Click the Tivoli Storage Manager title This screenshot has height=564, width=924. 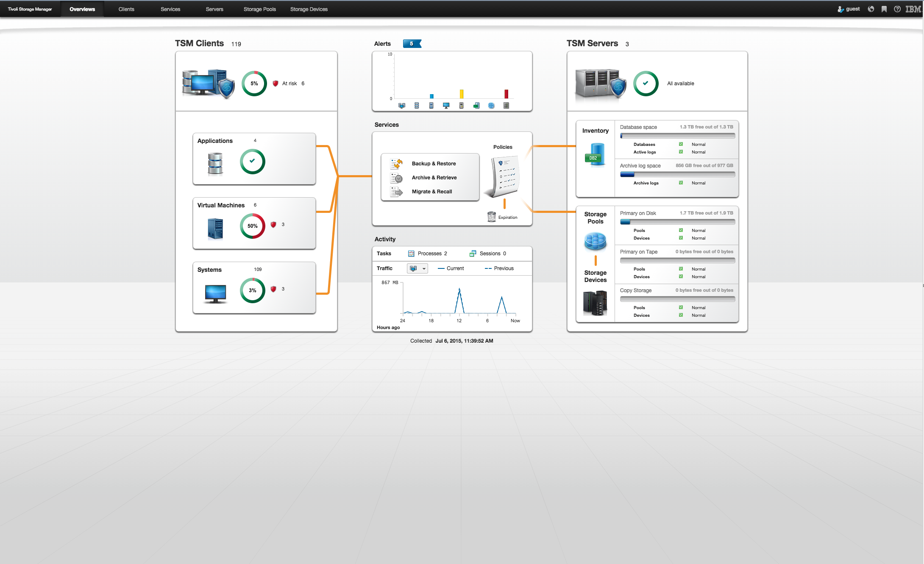pos(30,9)
